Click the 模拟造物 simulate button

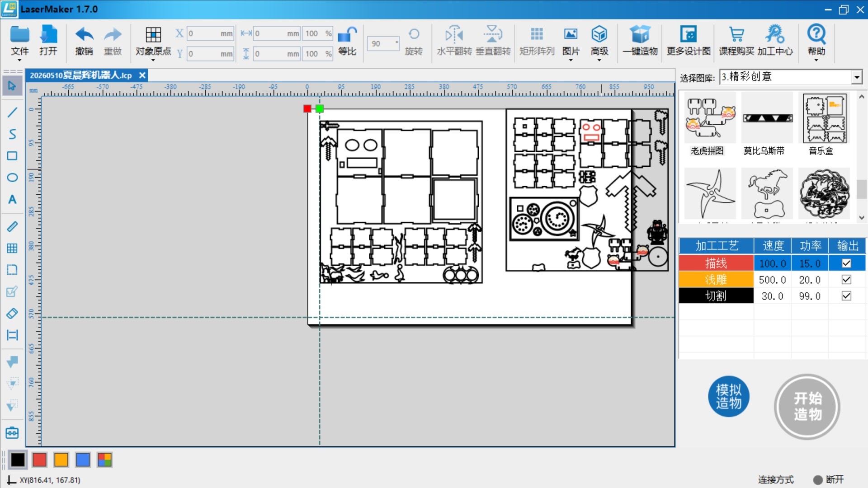point(729,397)
